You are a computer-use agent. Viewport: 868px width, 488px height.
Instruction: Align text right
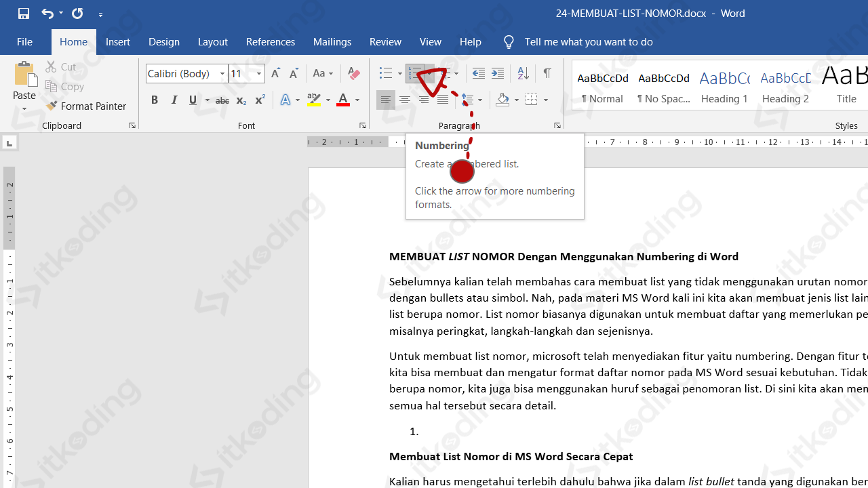click(424, 100)
